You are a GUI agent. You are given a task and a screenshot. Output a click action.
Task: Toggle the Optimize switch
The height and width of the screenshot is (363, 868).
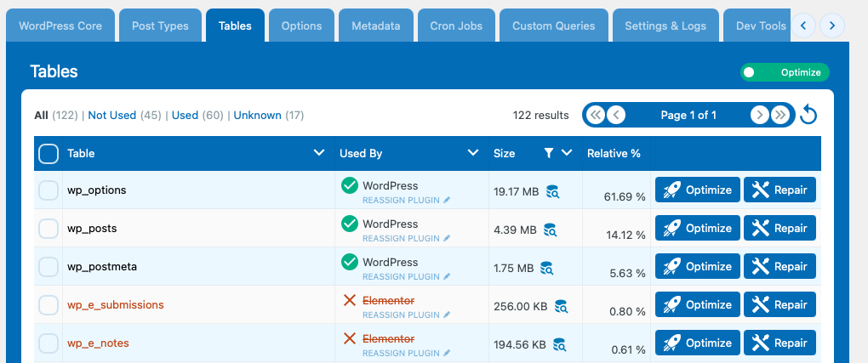pos(785,73)
